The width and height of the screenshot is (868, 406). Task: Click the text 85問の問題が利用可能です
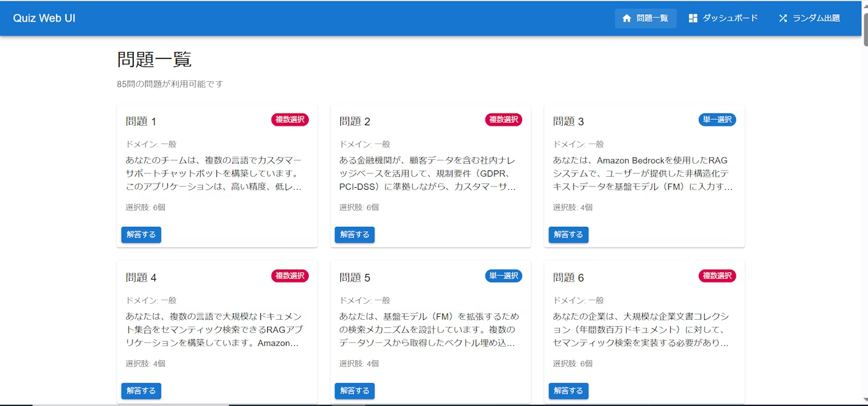pos(170,84)
